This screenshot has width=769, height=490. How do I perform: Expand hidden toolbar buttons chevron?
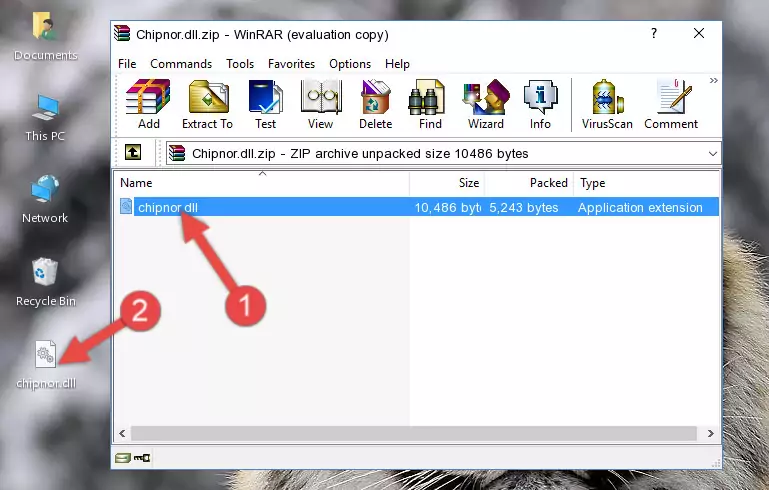[x=714, y=80]
